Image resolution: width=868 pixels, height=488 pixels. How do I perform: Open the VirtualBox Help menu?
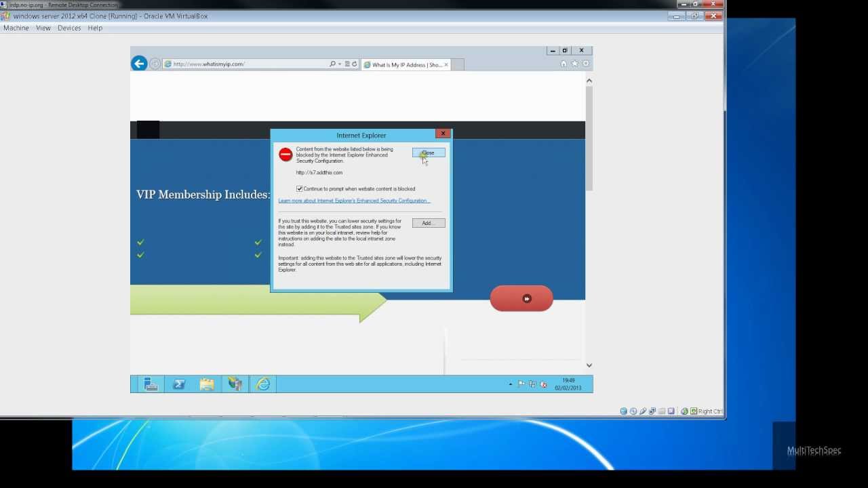click(x=95, y=28)
